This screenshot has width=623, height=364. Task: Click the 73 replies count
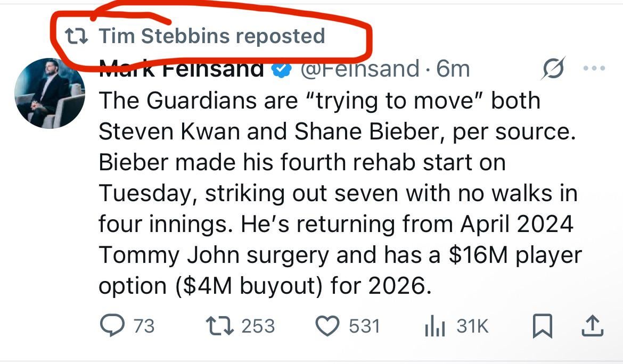pyautogui.click(x=144, y=326)
